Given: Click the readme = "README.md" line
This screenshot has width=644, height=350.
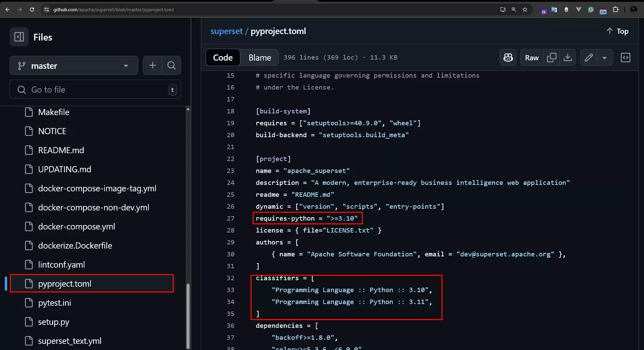Looking at the screenshot, I should [x=295, y=194].
